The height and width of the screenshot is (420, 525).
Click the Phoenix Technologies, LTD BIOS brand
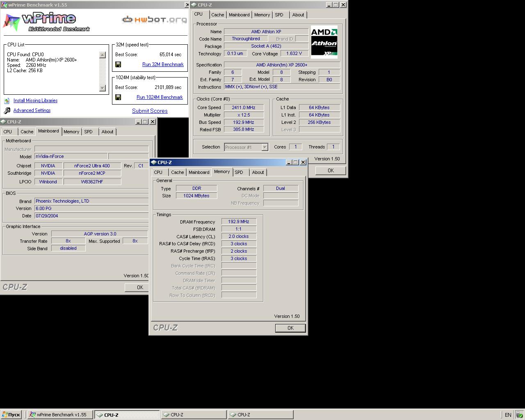91,201
